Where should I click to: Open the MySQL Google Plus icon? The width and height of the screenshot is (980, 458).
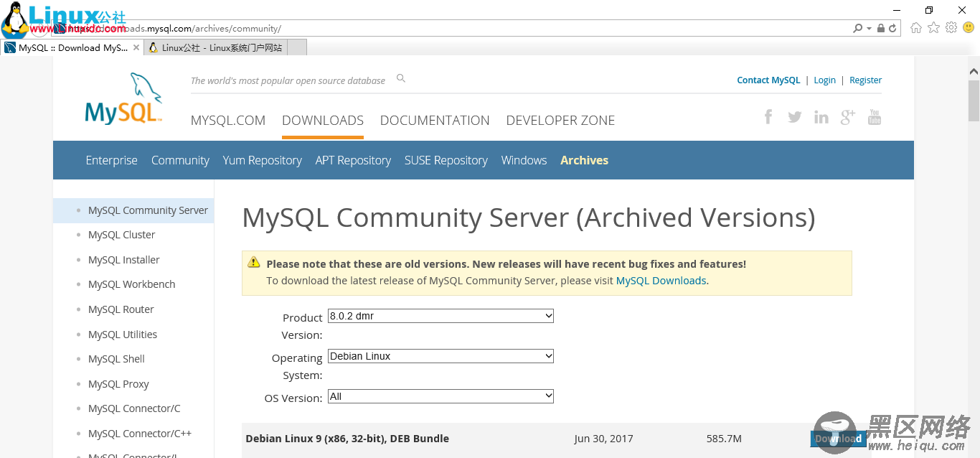tap(848, 117)
